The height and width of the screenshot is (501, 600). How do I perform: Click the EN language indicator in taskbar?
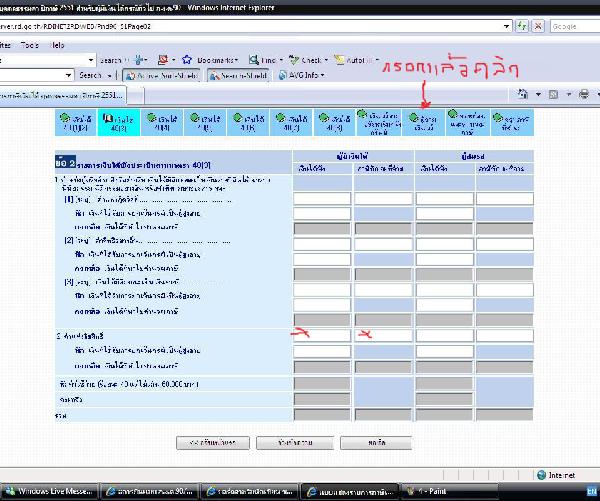pyautogui.click(x=592, y=491)
